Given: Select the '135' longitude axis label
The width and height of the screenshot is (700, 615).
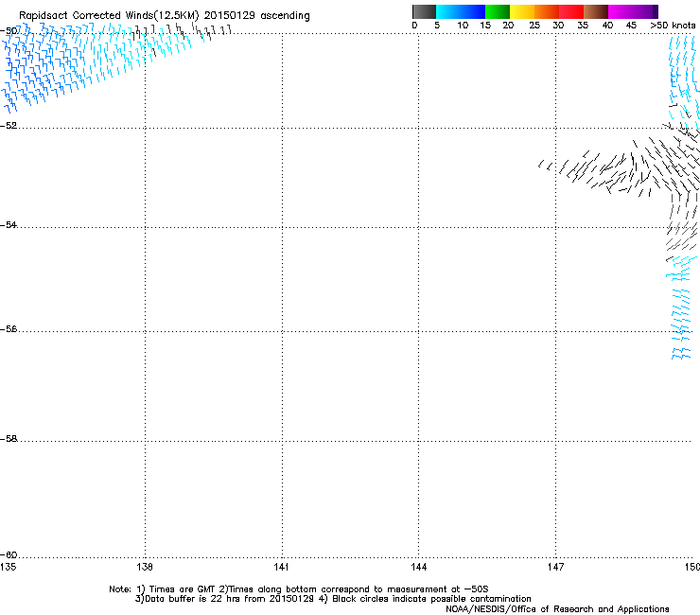Looking at the screenshot, I should pyautogui.click(x=8, y=567).
